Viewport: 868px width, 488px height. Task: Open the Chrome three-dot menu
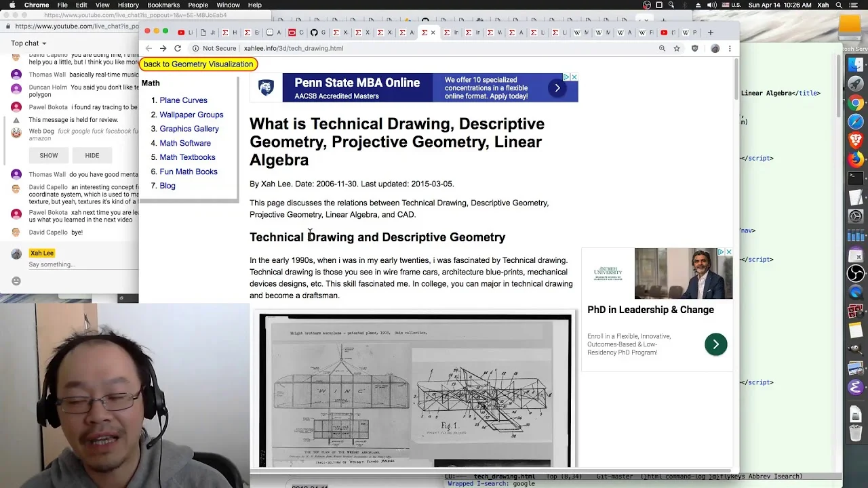[730, 48]
